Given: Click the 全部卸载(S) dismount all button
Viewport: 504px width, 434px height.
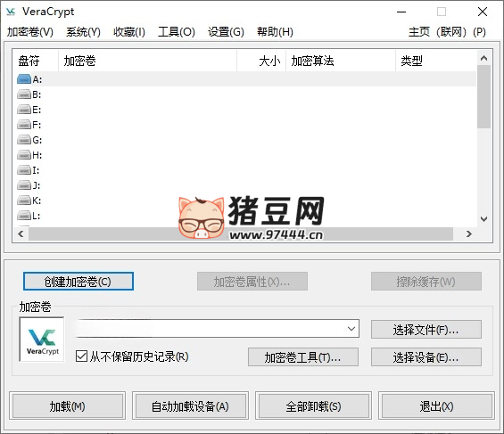Looking at the screenshot, I should point(313,406).
